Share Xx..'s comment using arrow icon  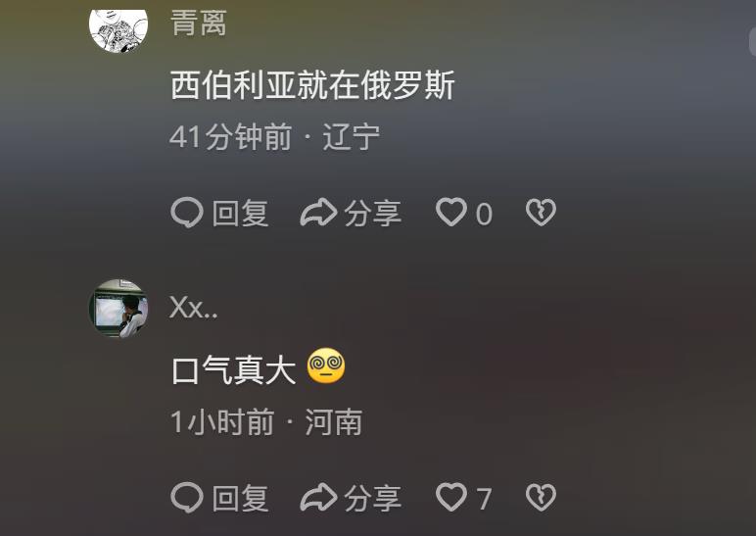(x=318, y=497)
